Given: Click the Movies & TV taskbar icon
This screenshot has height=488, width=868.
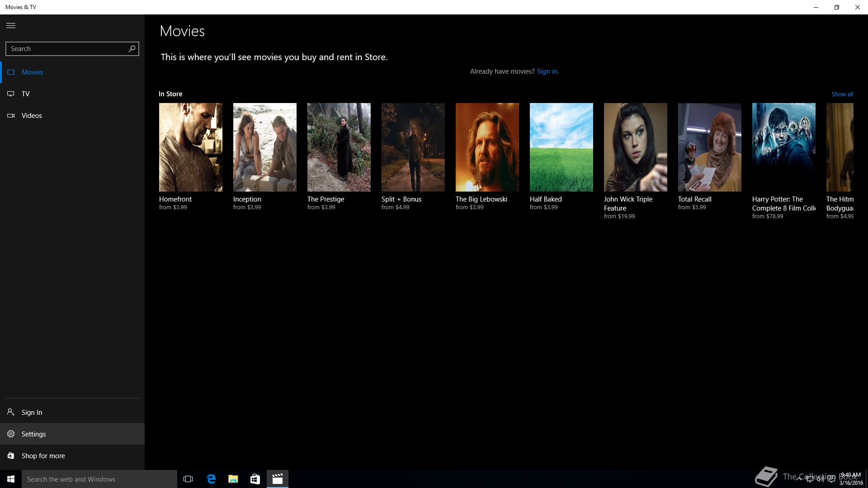Looking at the screenshot, I should [278, 479].
